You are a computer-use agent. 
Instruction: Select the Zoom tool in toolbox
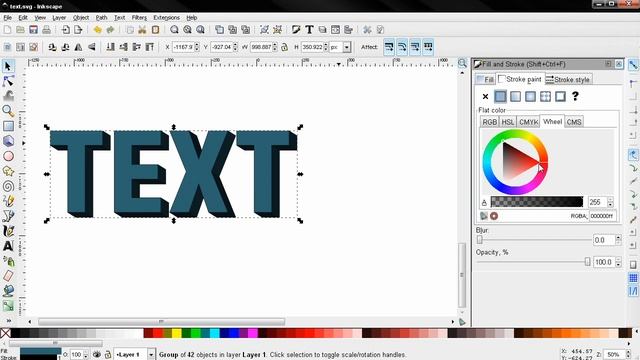(8, 111)
